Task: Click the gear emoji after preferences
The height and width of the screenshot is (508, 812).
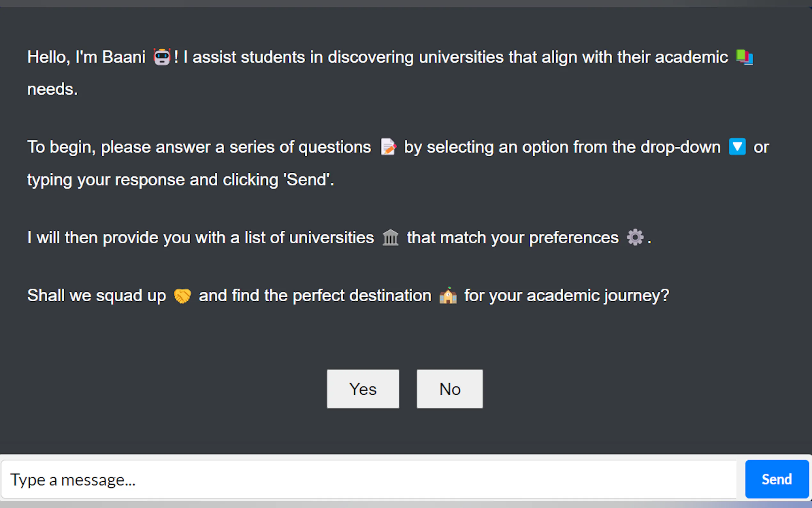Action: (635, 238)
